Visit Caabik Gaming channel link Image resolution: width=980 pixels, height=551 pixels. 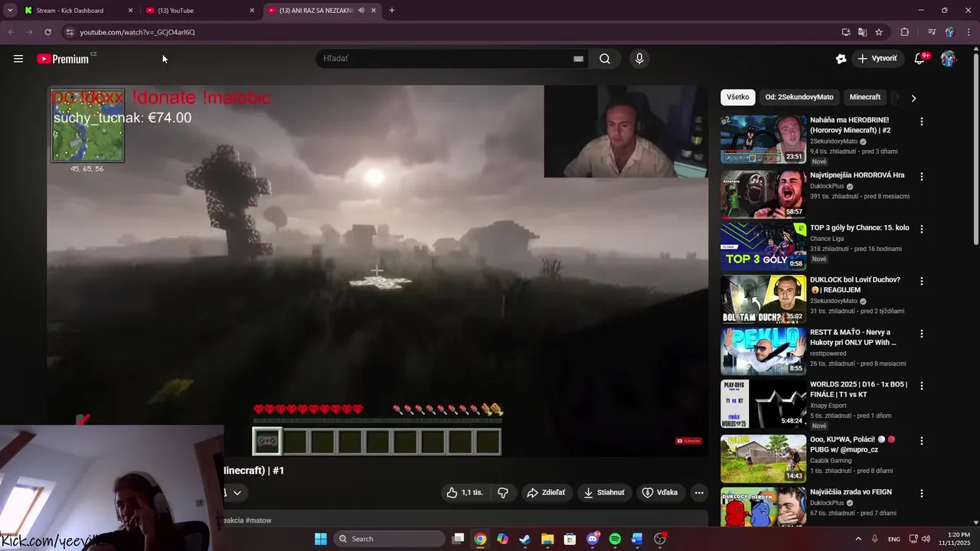[831, 461]
